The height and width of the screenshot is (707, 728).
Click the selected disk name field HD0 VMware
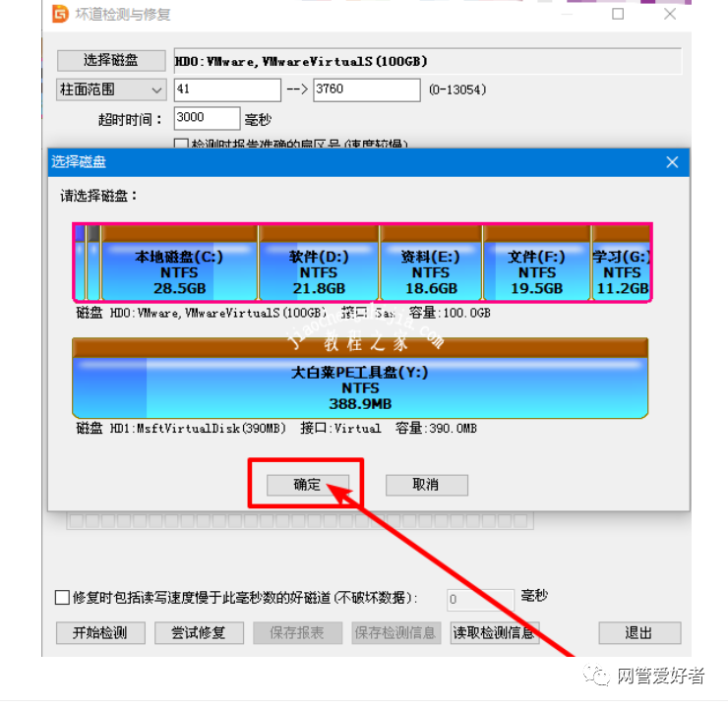pos(428,61)
